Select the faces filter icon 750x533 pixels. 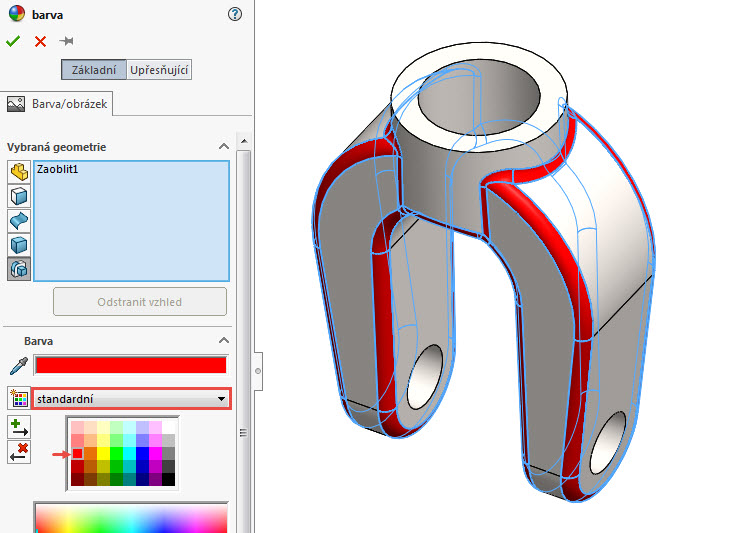point(19,196)
